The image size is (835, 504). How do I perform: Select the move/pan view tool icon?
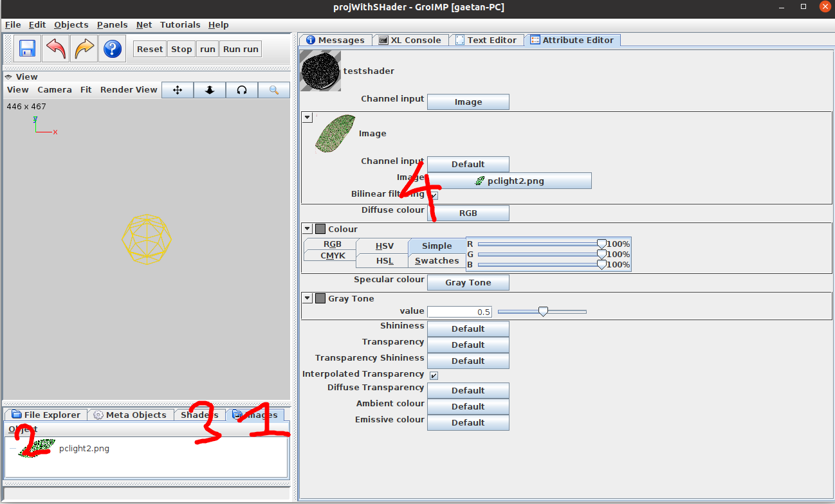(178, 90)
